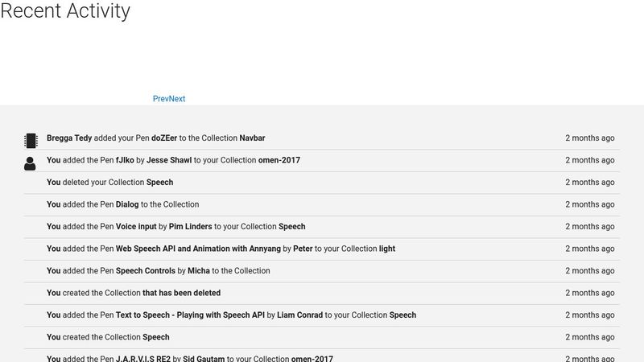Click the Recent Activity heading
Image resolution: width=644 pixels, height=362 pixels.
point(65,11)
